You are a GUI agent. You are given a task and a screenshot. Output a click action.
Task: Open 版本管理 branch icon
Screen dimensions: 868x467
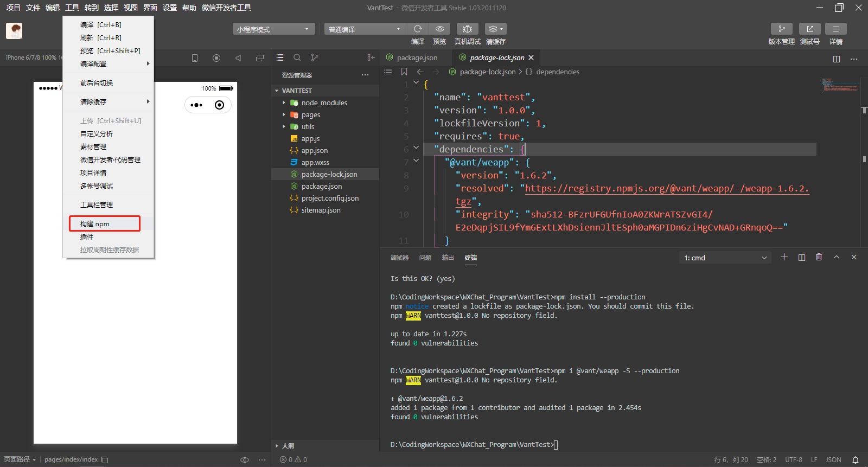point(781,29)
